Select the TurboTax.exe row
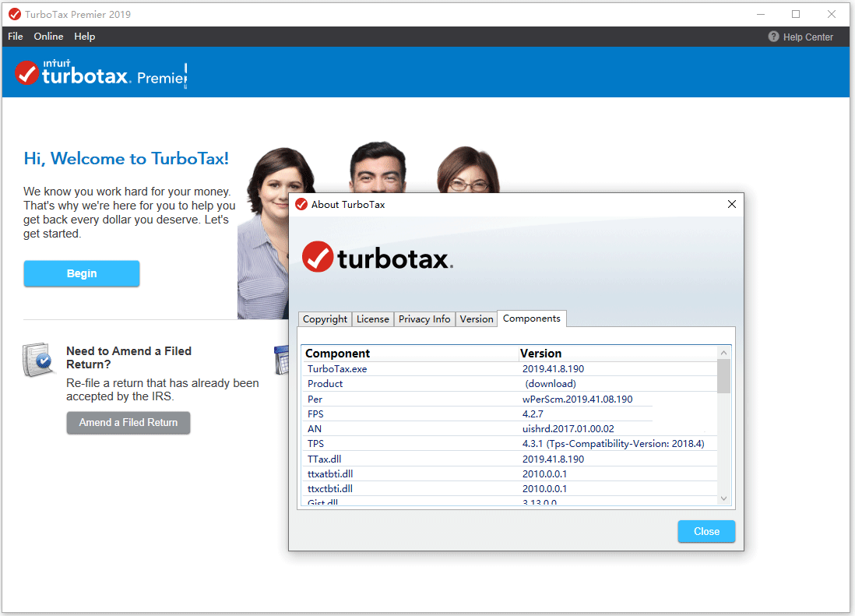This screenshot has width=855, height=616. (510, 369)
